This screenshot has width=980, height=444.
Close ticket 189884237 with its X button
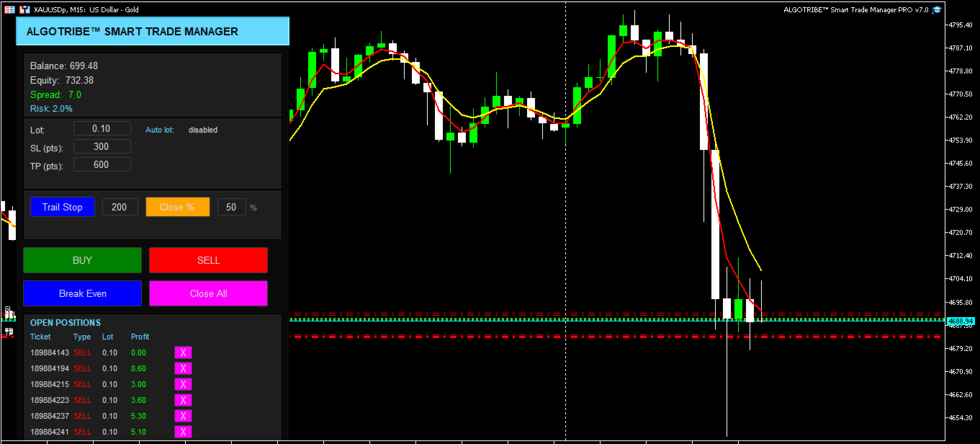[183, 416]
